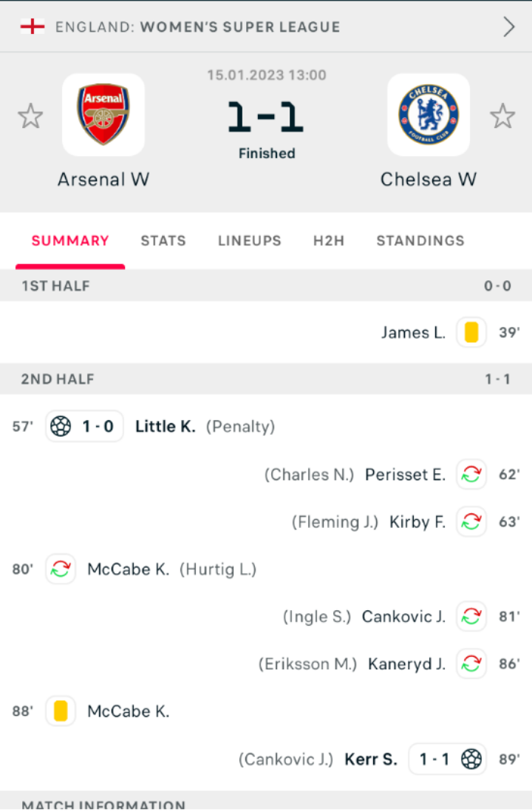Screen dimensions: 532x812
Task: Click James L. yellow card icon
Action: (x=471, y=333)
